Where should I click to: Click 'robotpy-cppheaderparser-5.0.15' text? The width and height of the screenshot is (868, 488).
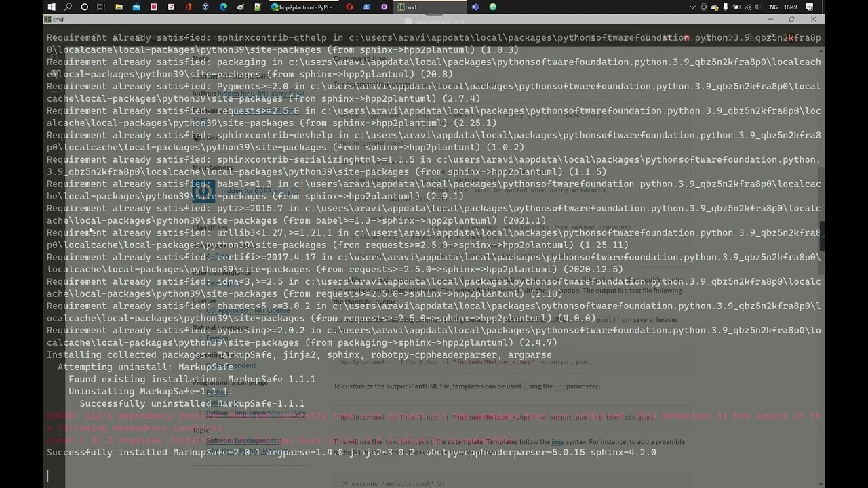click(502, 452)
